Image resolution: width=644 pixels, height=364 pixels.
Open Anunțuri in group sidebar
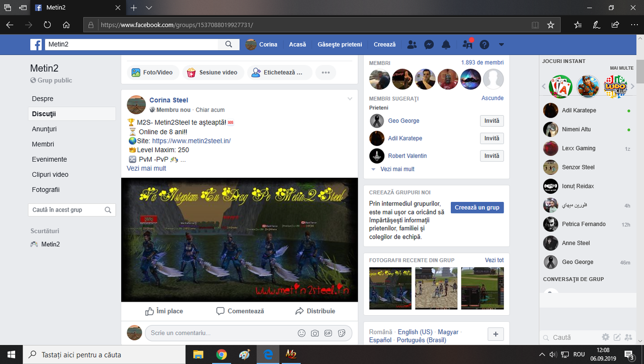click(44, 129)
